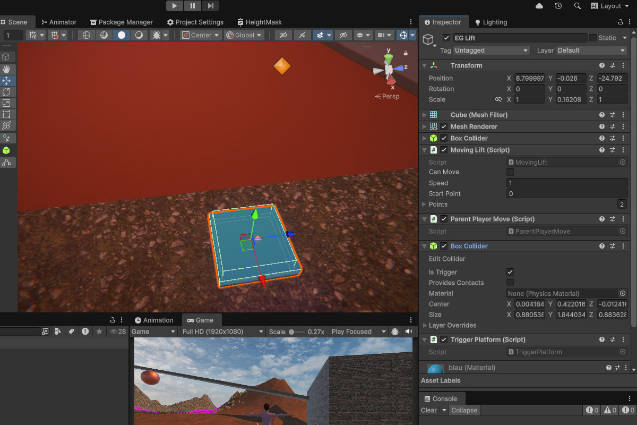Viewport: 637px width, 425px height.
Task: Open the Tag Untagged dropdown
Action: 491,51
